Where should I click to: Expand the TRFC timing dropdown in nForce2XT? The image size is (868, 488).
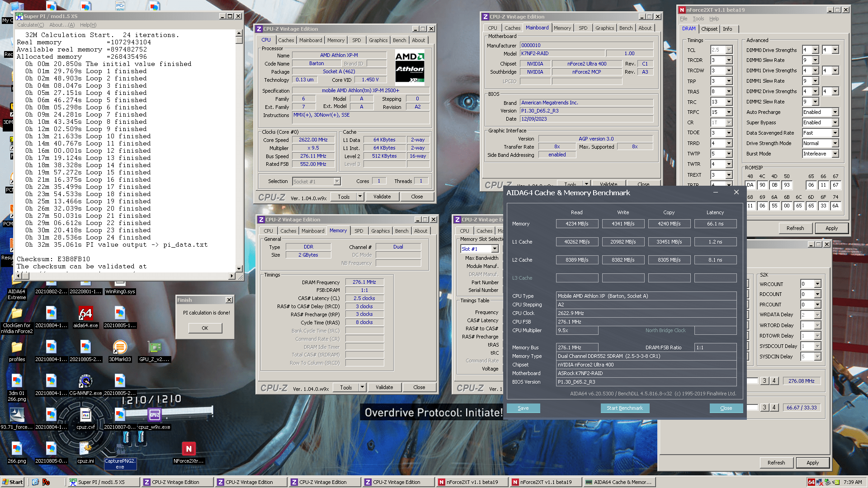[x=729, y=112]
